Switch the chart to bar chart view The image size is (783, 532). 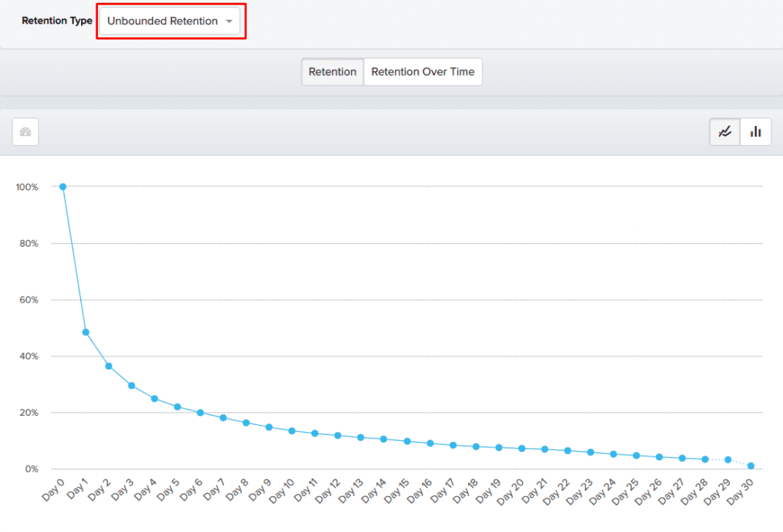tap(755, 131)
